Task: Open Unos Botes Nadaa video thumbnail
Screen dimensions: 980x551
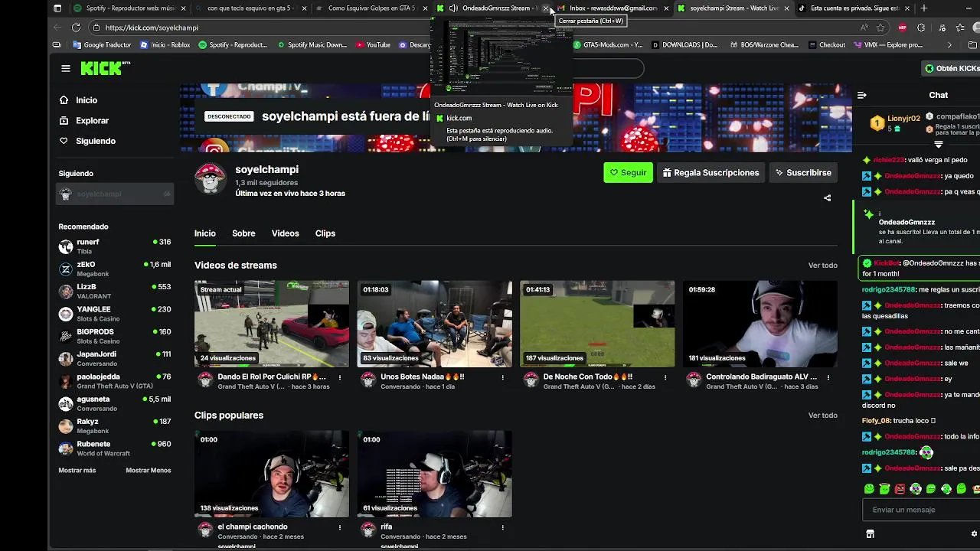Action: click(435, 324)
